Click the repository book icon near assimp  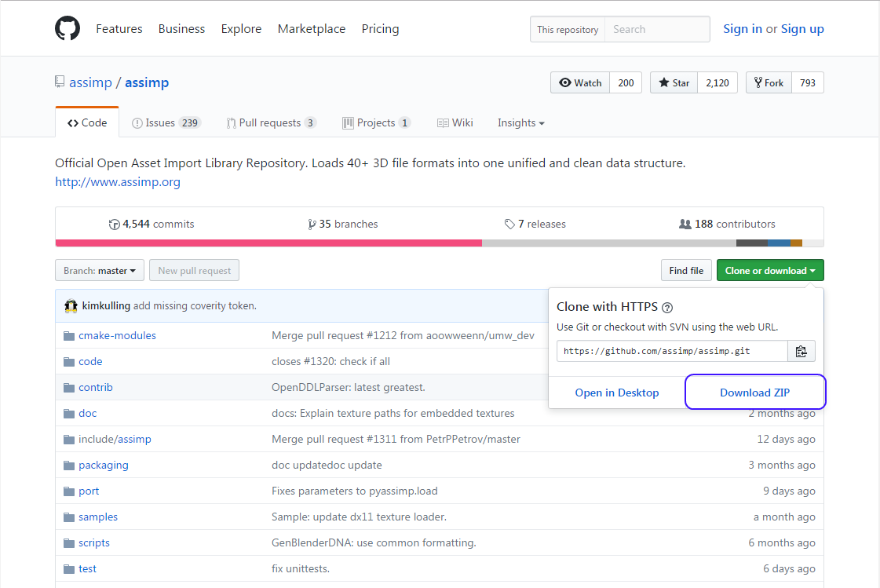pyautogui.click(x=60, y=82)
